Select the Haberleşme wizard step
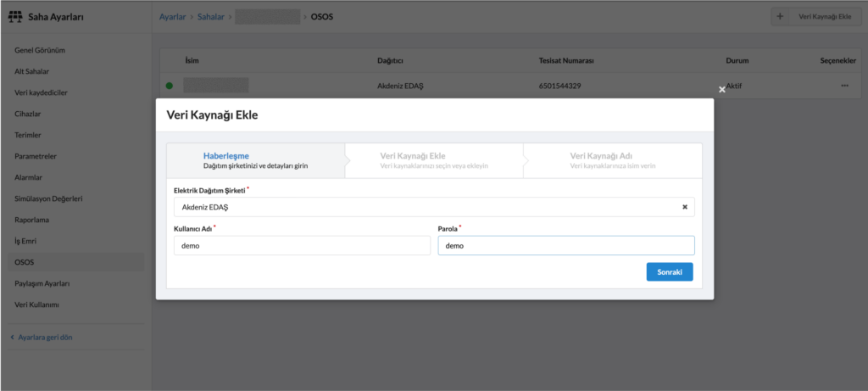Screen dimensions: 868x391 click(x=255, y=160)
